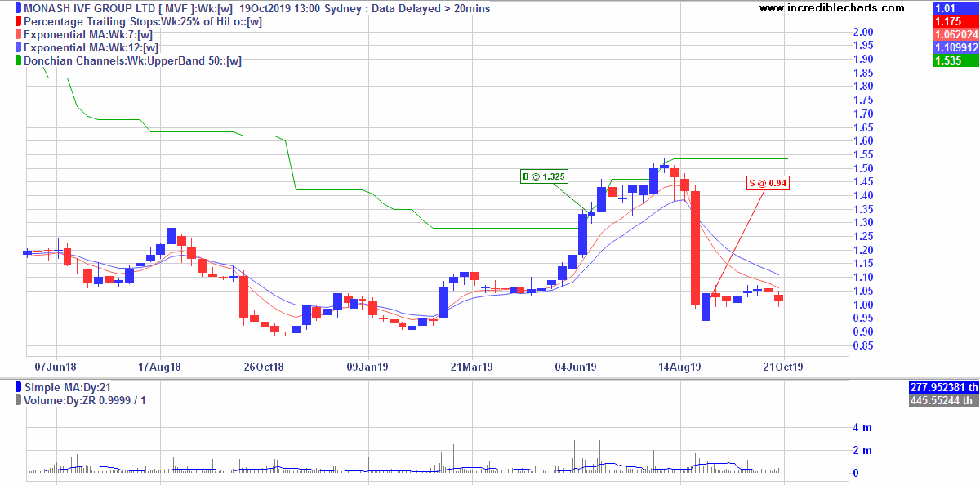Click the red Percentage Trailing Stops legend marker
This screenshot has width=980, height=490.
click(19, 21)
